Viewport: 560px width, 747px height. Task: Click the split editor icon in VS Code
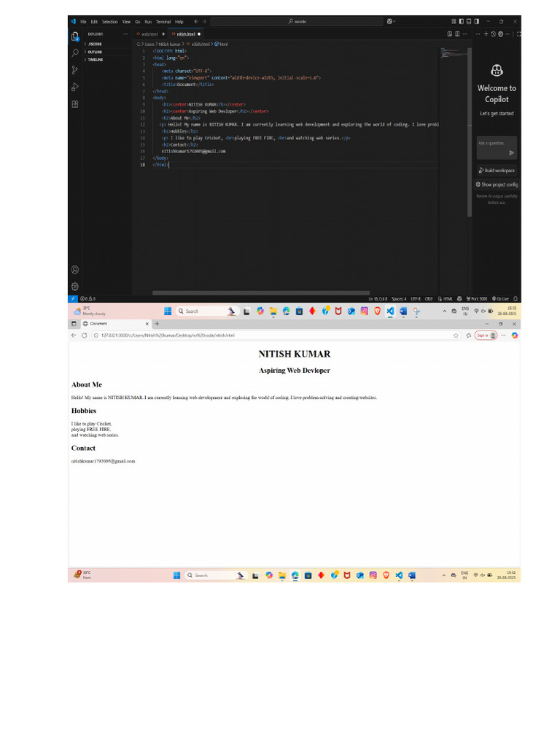457,34
